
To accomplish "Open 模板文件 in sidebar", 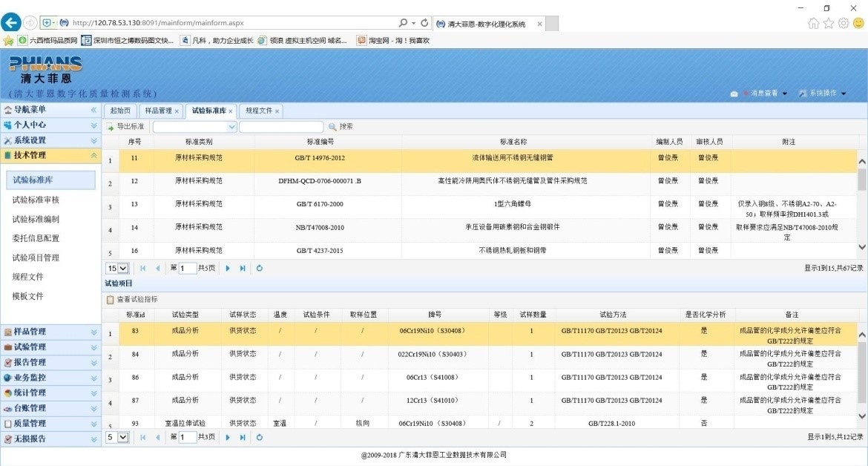I will (x=27, y=296).
